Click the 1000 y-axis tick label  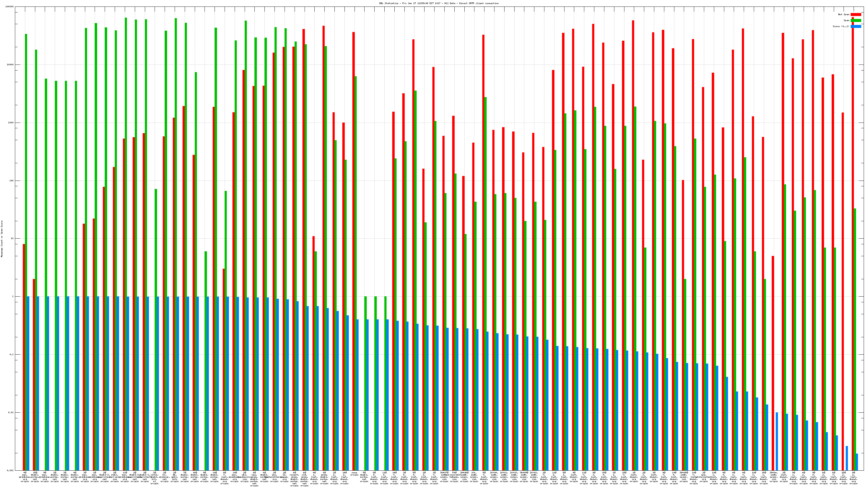click(x=11, y=123)
